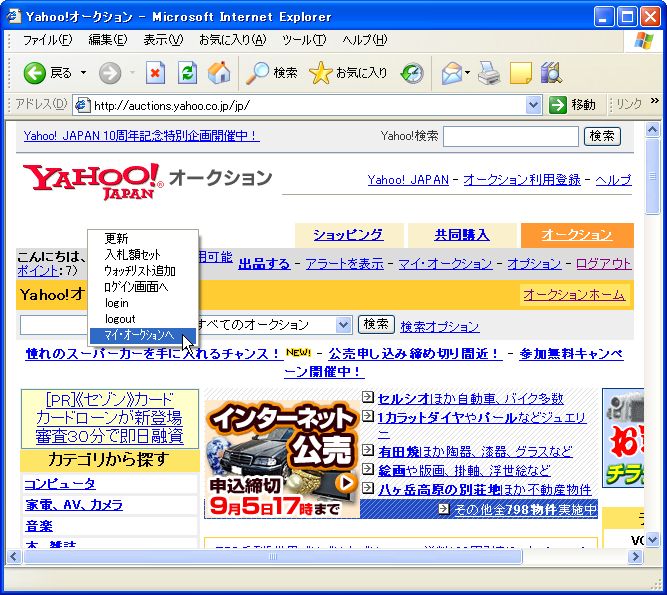Click the Research books icon
Screen dimensions: 667x595
(x=551, y=73)
